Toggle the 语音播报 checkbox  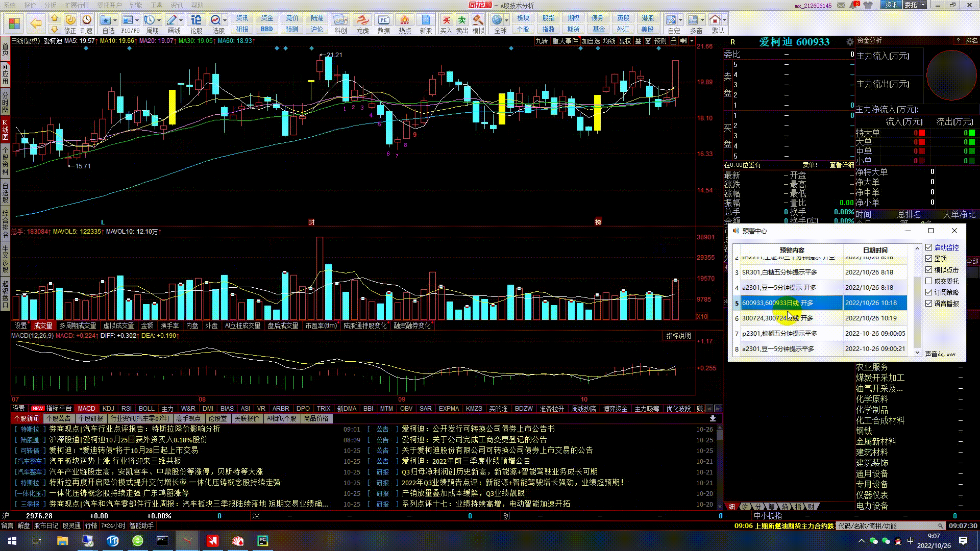coord(929,304)
